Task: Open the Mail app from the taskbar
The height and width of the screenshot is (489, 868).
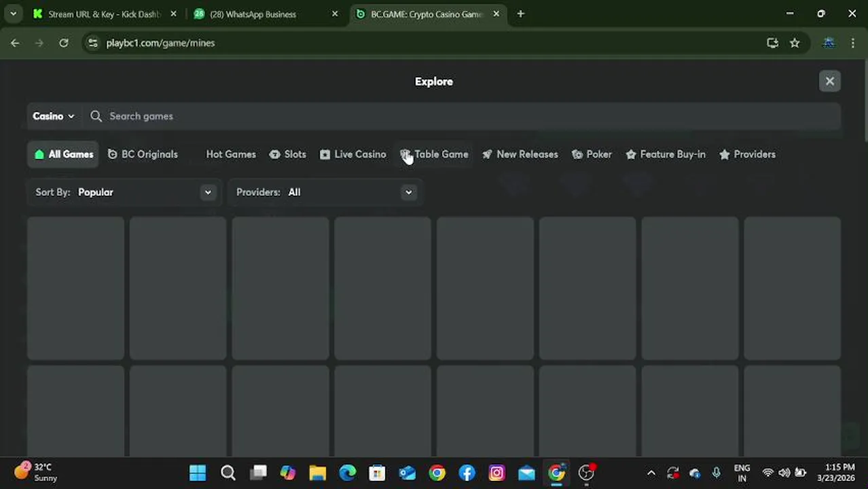Action: tap(526, 473)
